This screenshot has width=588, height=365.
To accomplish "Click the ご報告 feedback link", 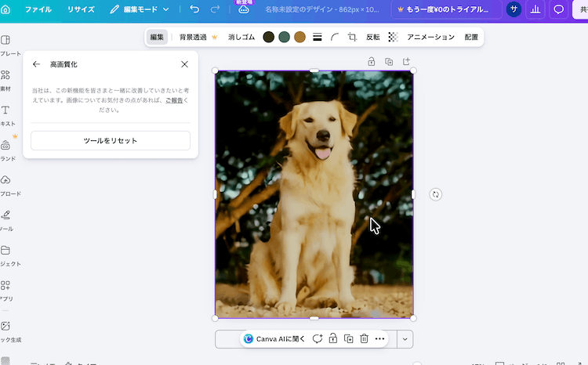I will (174, 100).
